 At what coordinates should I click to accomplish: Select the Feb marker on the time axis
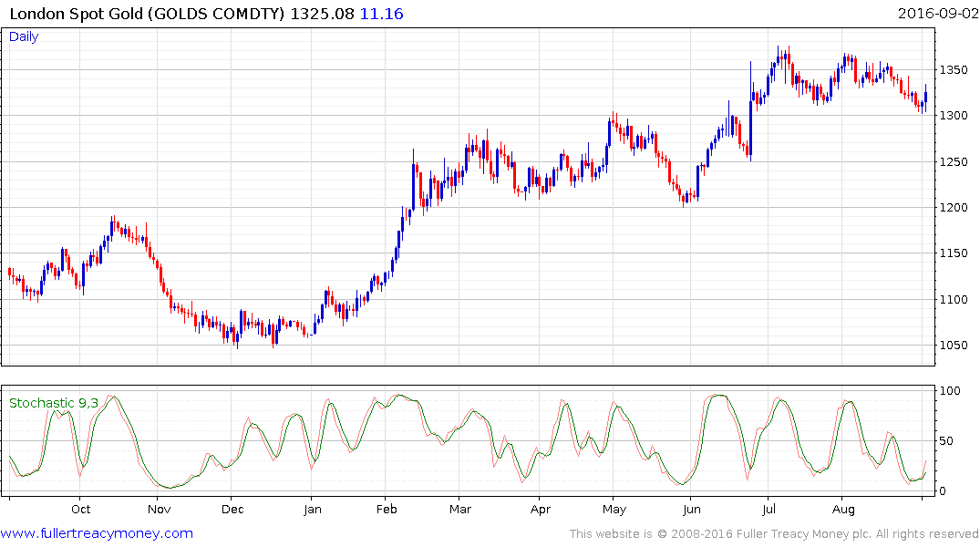(387, 510)
